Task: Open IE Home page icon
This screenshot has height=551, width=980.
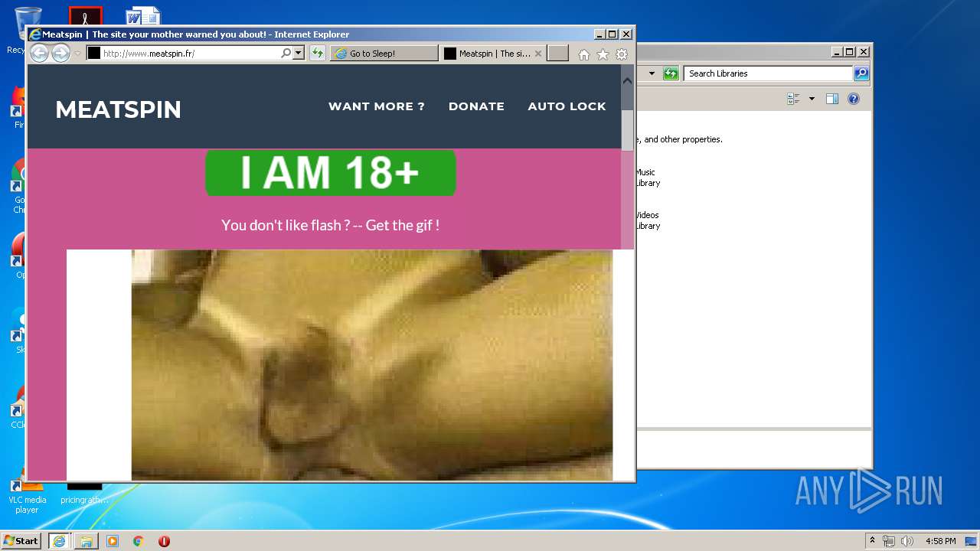Action: coord(584,54)
